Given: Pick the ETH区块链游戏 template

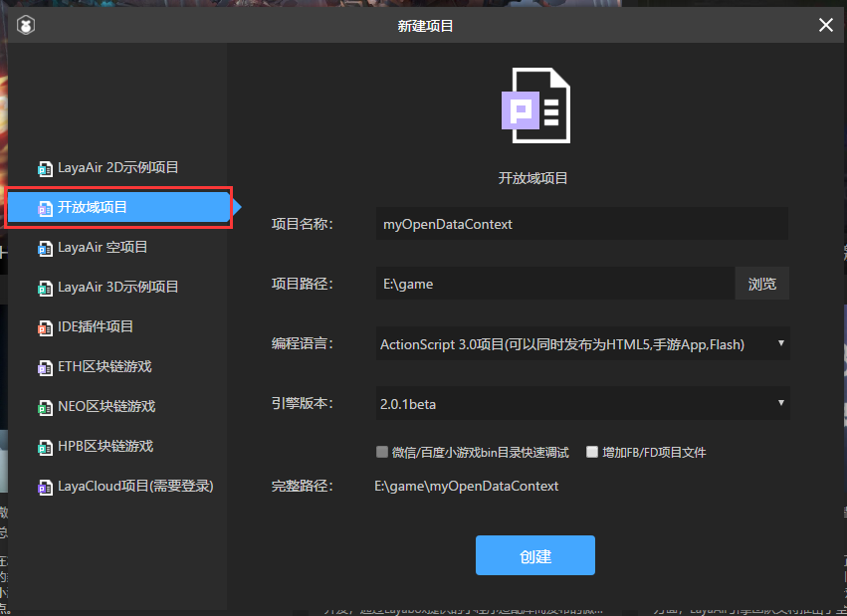Looking at the screenshot, I should [105, 366].
